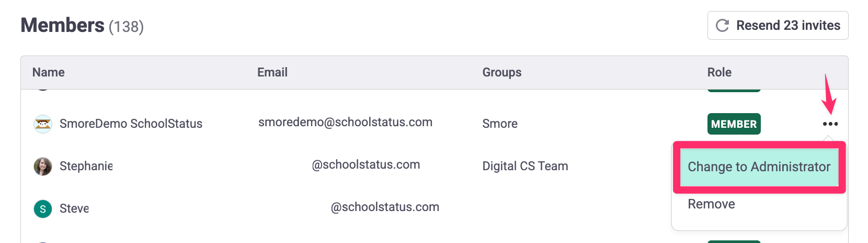868x243 pixels.
Task: Click the Members heading title
Action: coord(63,25)
